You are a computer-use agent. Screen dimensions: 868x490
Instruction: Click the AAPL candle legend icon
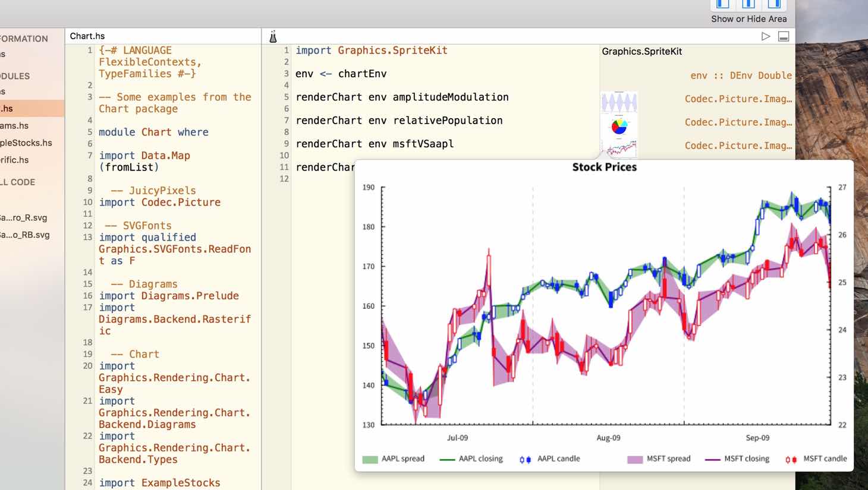click(525, 459)
